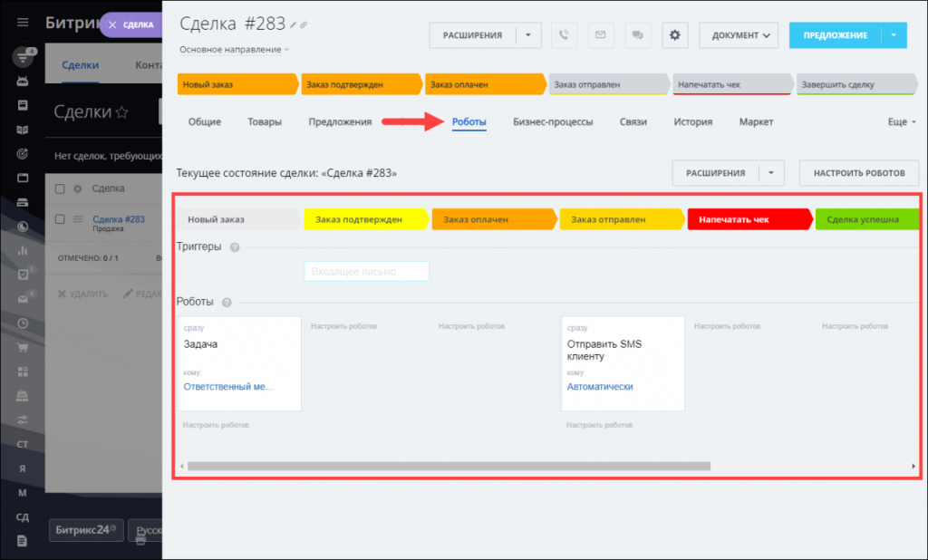Viewport: 928px width, 560px height.
Task: Click the Ответственный link in the Задача robot
Action: pos(228,386)
